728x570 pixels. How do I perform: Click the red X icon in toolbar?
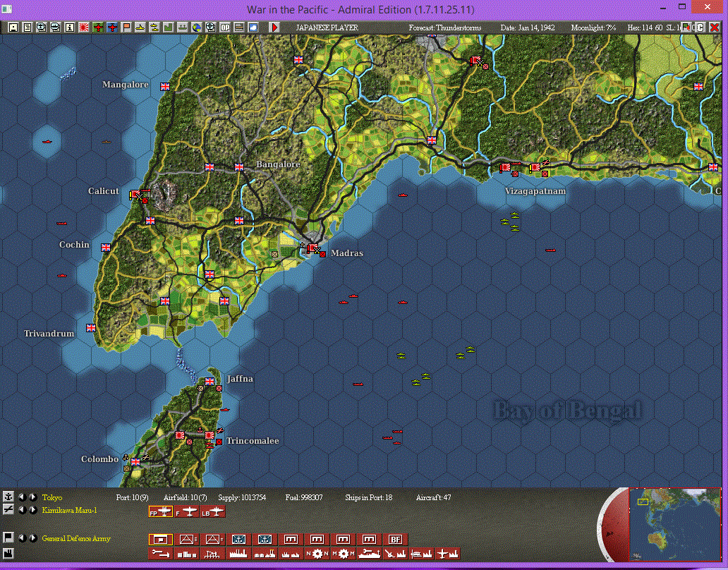pyautogui.click(x=715, y=28)
